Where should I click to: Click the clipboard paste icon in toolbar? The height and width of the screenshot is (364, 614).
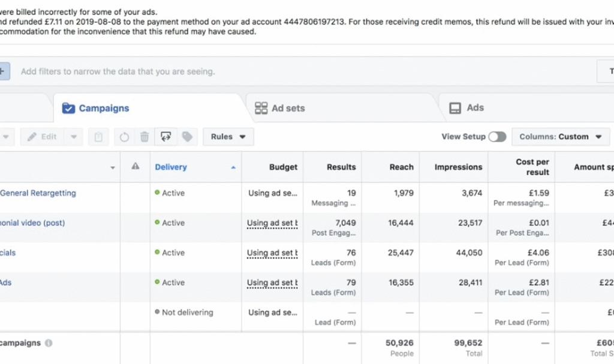tap(98, 137)
